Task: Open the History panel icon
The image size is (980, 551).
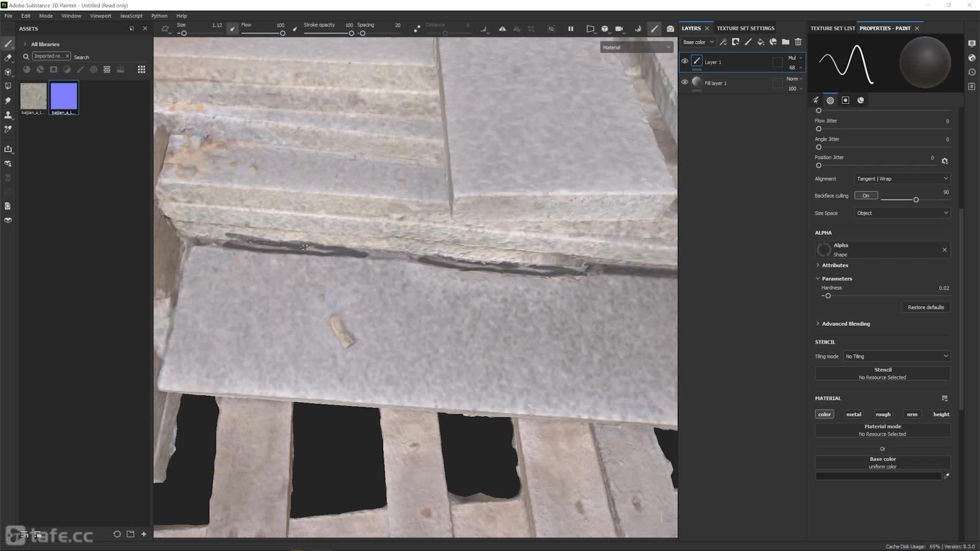Action: [972, 72]
